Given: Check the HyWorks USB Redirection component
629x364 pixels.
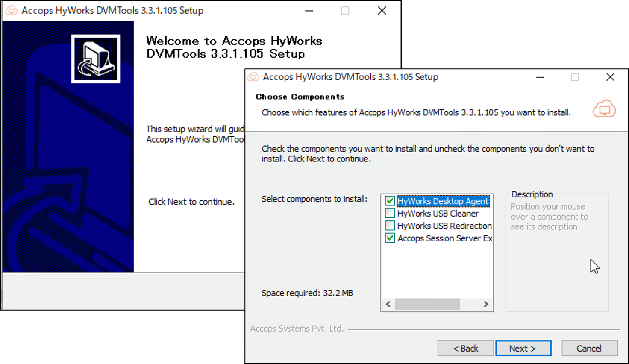Looking at the screenshot, I should tap(390, 226).
